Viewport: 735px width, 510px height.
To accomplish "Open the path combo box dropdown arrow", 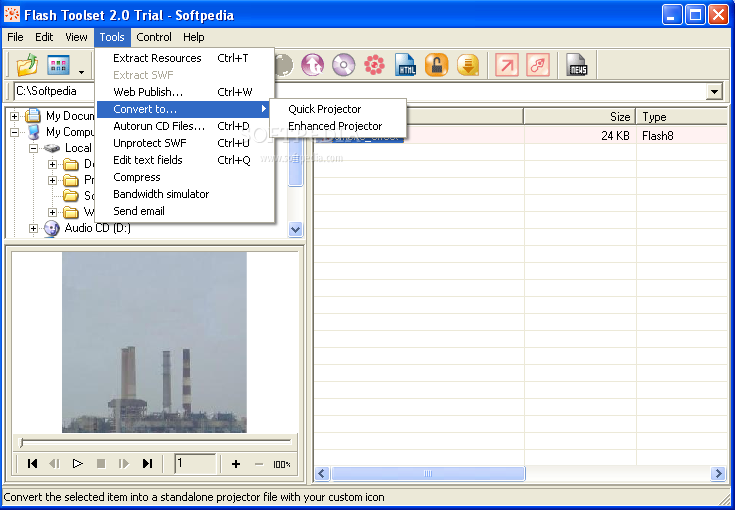I will (714, 91).
